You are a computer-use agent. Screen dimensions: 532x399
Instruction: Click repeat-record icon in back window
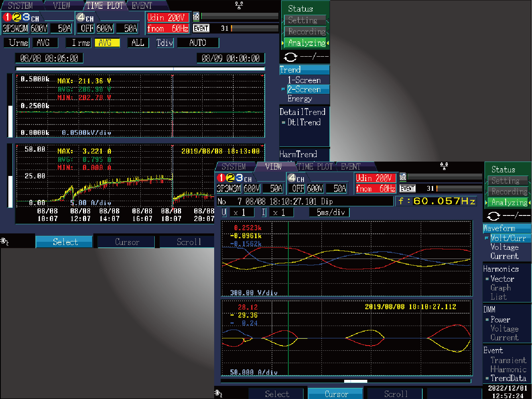coord(290,57)
